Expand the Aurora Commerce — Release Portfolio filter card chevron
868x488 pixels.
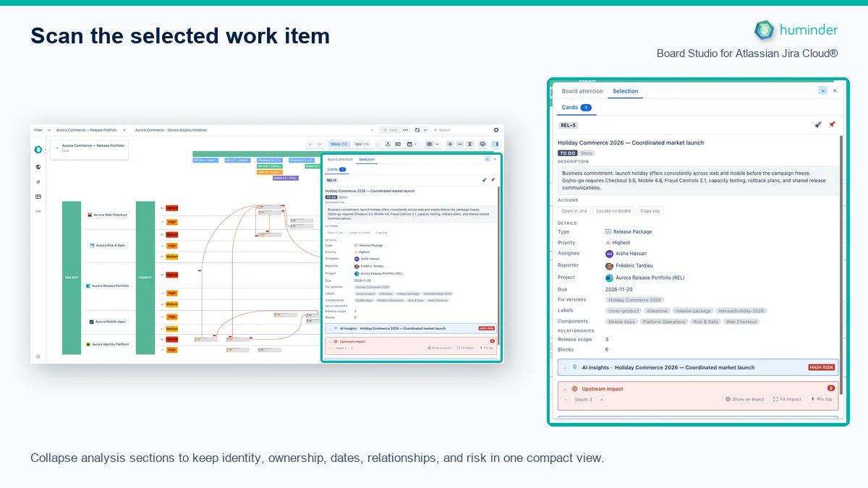click(56, 147)
